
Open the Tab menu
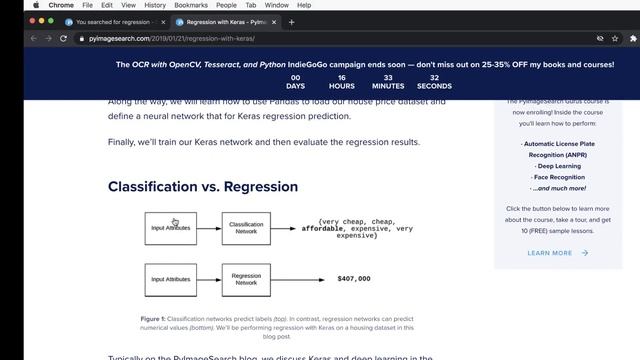(x=251, y=5)
